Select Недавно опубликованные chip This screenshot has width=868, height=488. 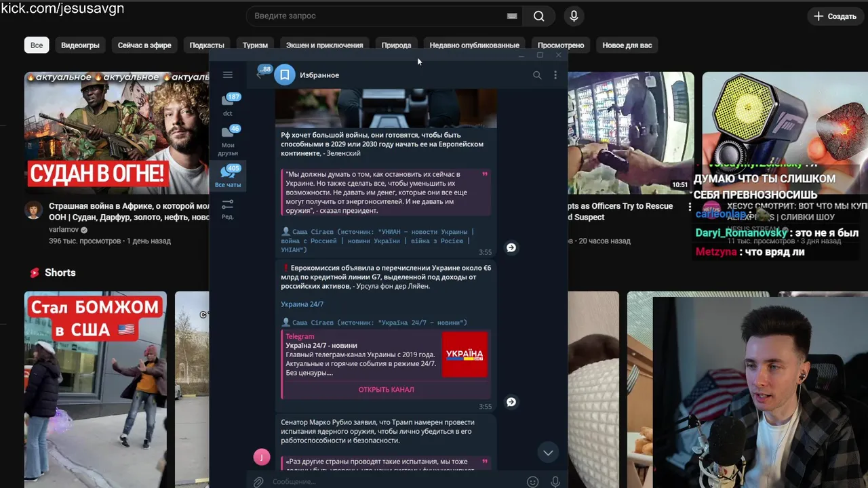click(474, 45)
